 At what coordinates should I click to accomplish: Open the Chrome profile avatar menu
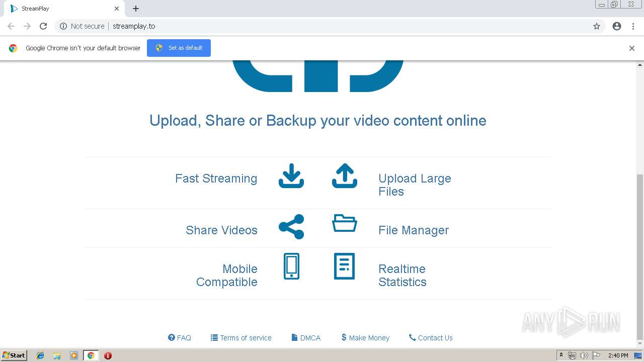point(617,26)
